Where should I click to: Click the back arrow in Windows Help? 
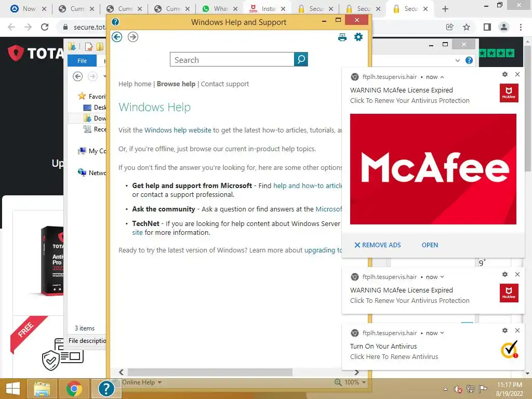pos(117,37)
